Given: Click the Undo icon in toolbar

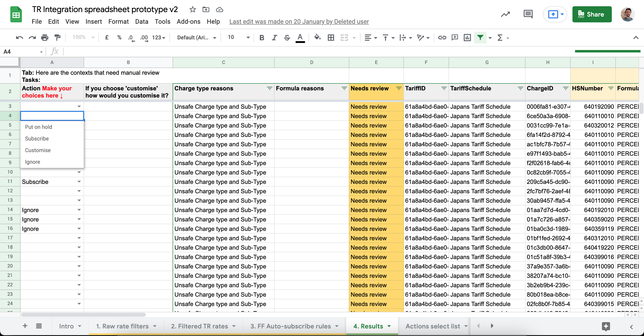Looking at the screenshot, I should 19,38.
